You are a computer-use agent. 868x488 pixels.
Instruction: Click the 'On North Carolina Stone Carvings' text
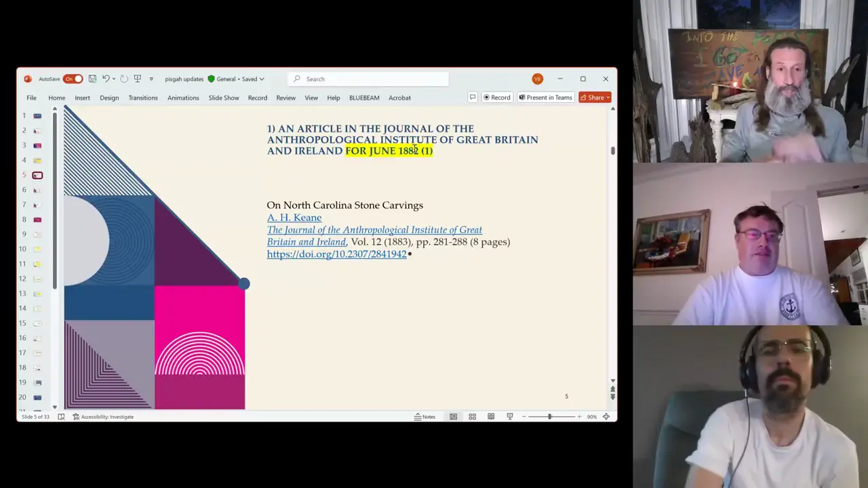344,205
